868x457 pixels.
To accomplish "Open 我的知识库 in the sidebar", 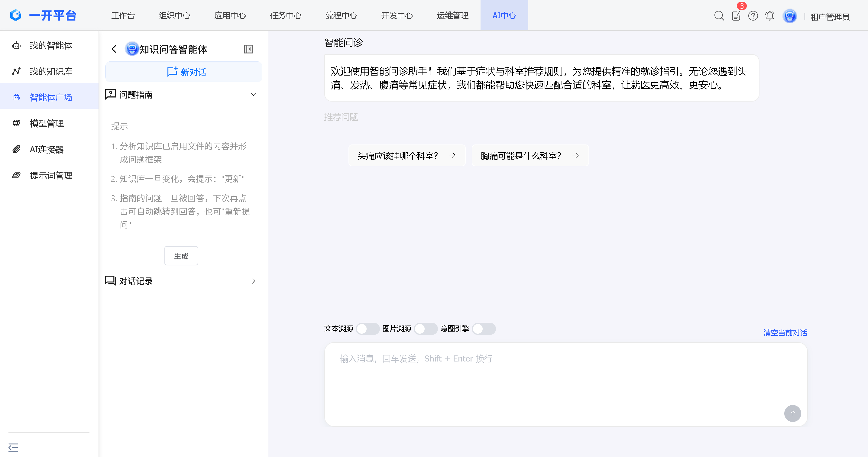I will [50, 71].
